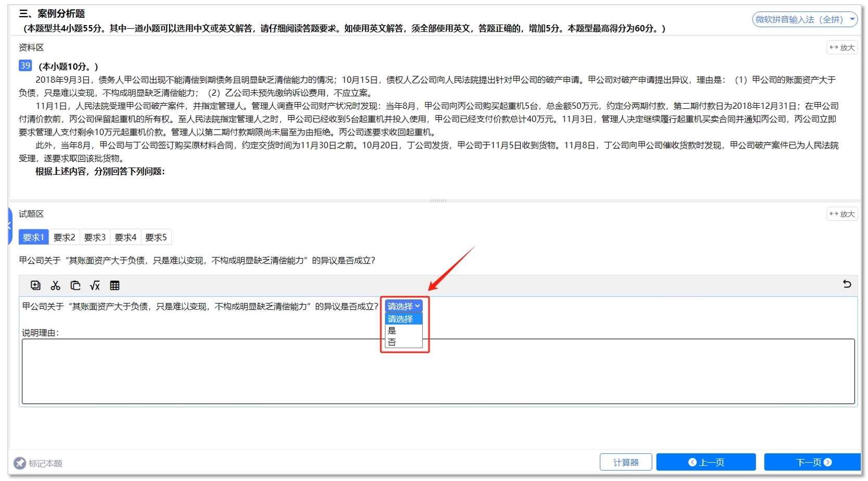Click the scissors cut icon
The height and width of the screenshot is (481, 868).
coord(55,285)
